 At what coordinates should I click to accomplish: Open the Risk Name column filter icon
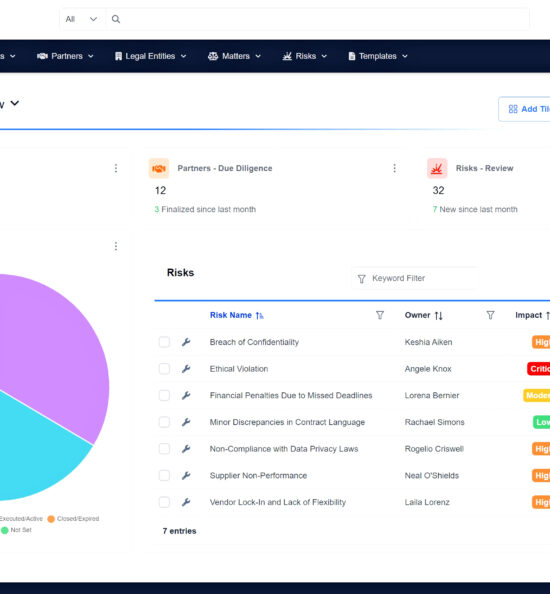point(380,315)
